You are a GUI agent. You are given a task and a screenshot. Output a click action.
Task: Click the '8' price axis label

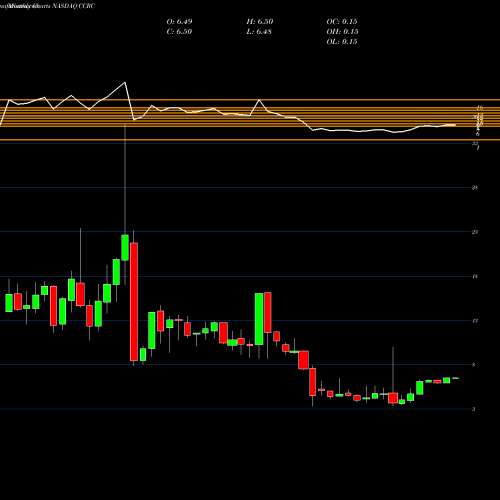coord(474,365)
